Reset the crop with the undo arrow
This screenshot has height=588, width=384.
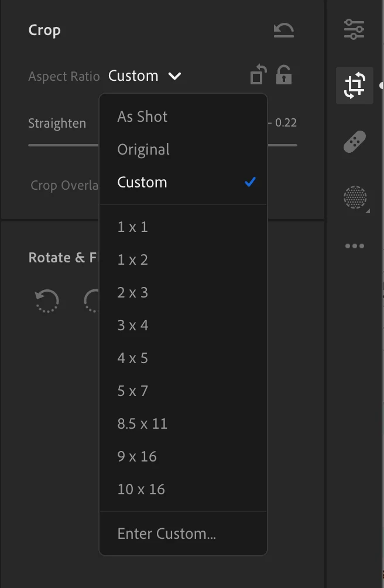(x=283, y=30)
